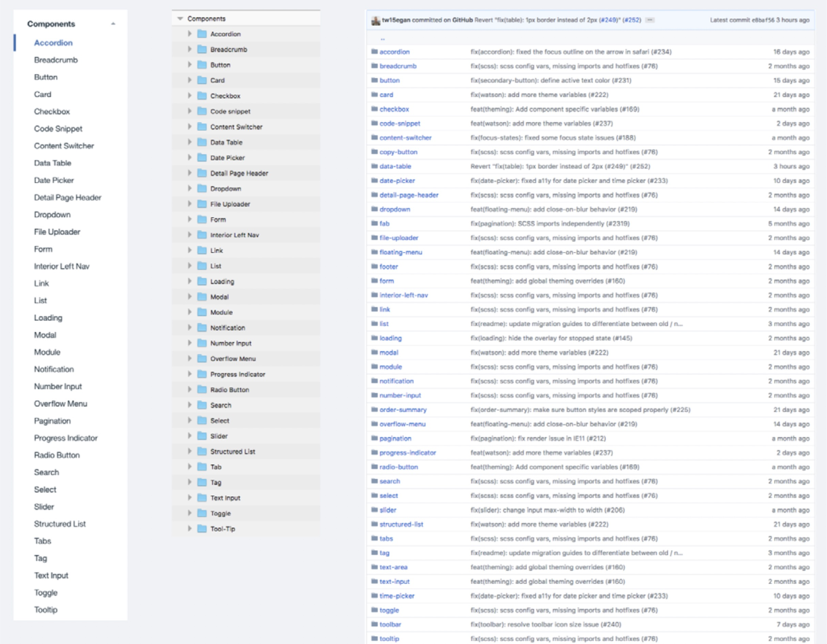Expand the Tool-Tip tree folder arrow
Viewport: 827px width, 644px height.
(x=190, y=528)
